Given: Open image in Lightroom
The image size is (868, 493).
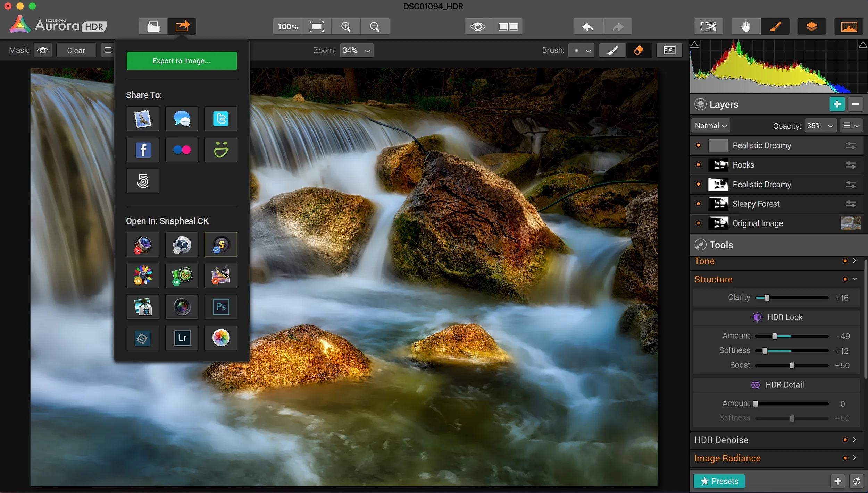Looking at the screenshot, I should 182,338.
